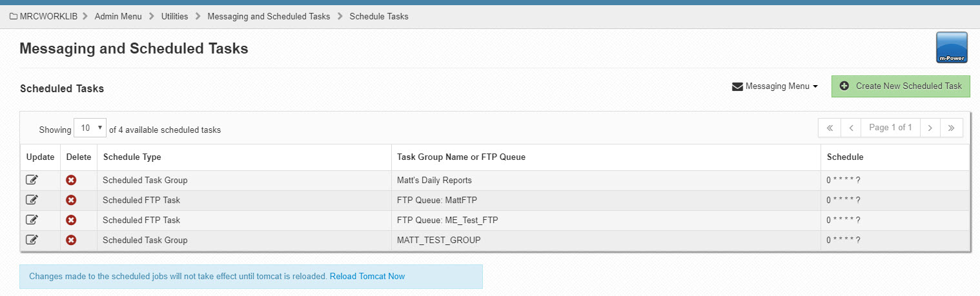Edit the ME_Test_FTP scheduled task
Viewport: 980px width, 296px height.
32,220
